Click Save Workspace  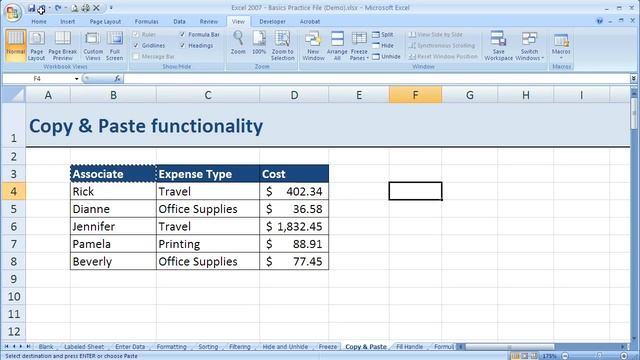[498, 45]
